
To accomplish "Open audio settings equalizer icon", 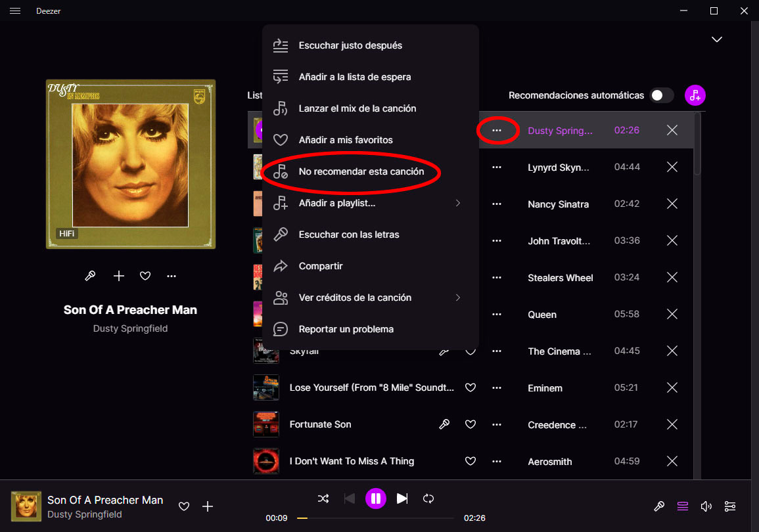I will pos(730,506).
